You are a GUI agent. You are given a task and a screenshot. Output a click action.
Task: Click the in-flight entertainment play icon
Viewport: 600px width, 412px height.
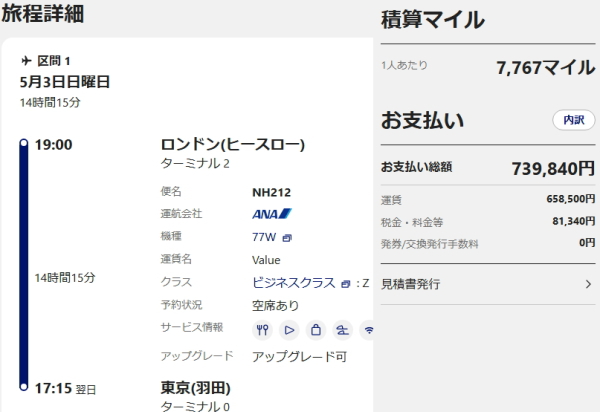(289, 329)
